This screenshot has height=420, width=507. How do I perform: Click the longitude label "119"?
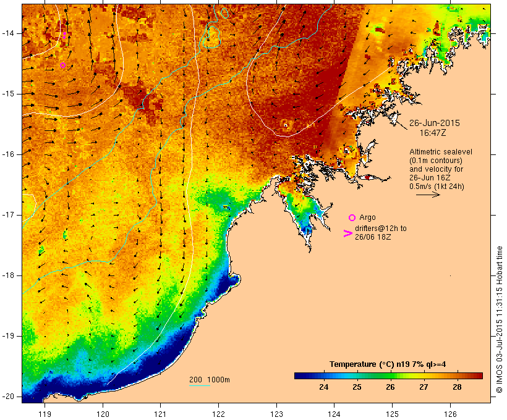[x=45, y=414]
